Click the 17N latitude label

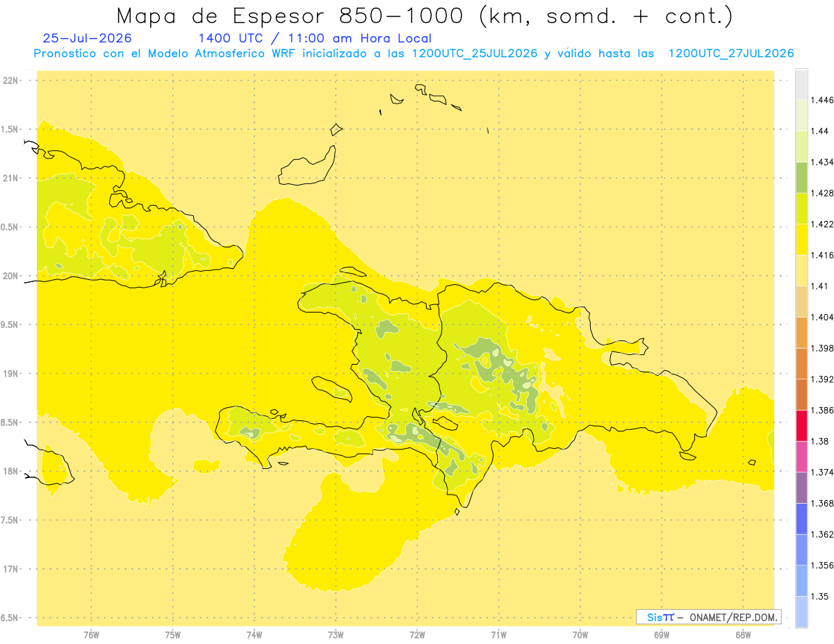tap(10, 569)
